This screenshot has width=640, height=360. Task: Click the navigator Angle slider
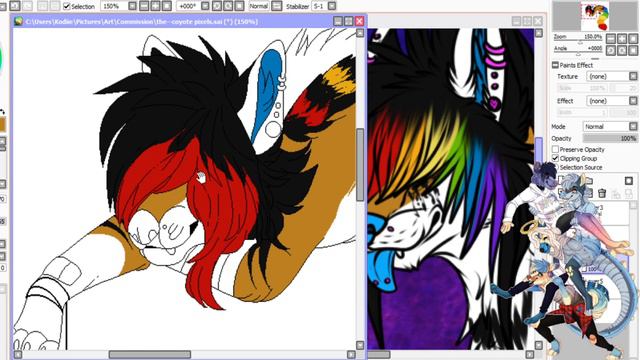[578, 53]
